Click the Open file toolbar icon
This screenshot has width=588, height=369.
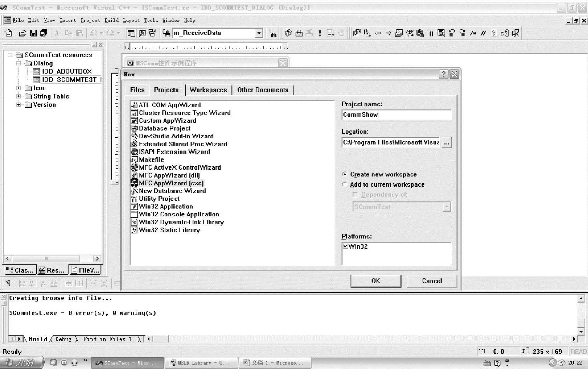[22, 33]
